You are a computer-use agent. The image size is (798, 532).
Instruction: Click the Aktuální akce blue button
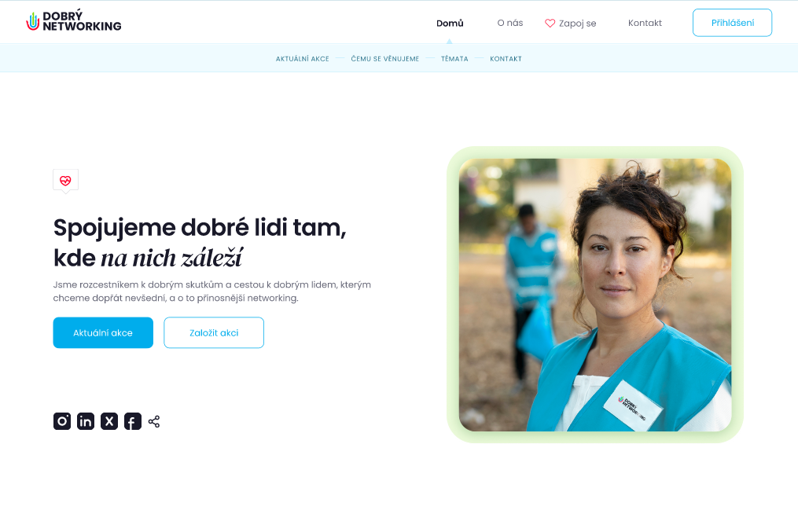tap(103, 332)
